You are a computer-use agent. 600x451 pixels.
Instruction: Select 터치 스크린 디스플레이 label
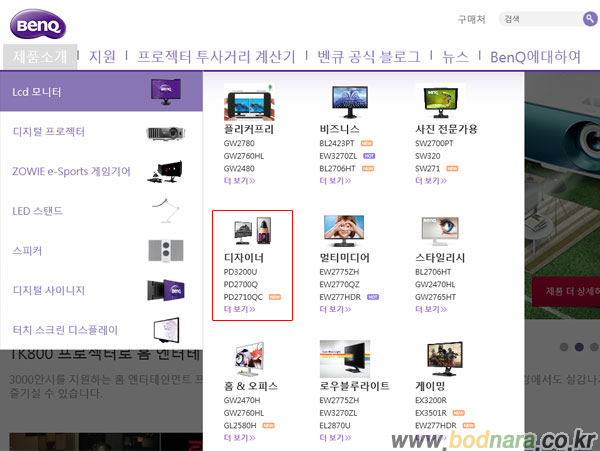click(65, 330)
